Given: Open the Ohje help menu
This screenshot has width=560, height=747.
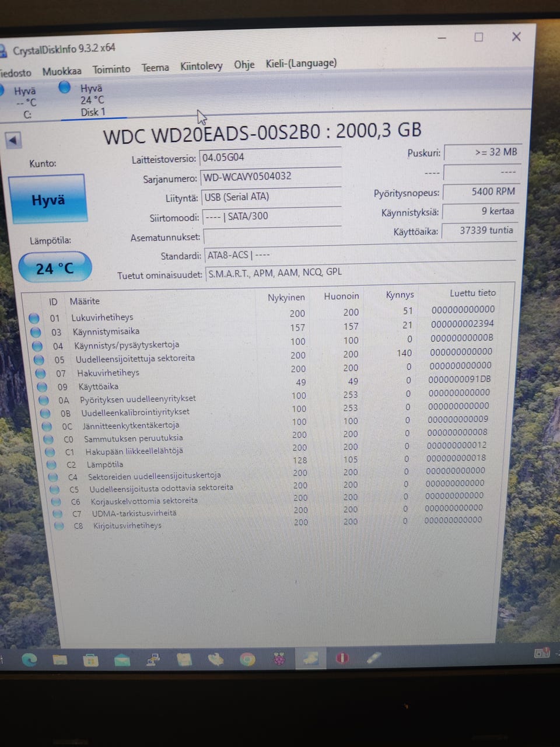Looking at the screenshot, I should coord(244,64).
